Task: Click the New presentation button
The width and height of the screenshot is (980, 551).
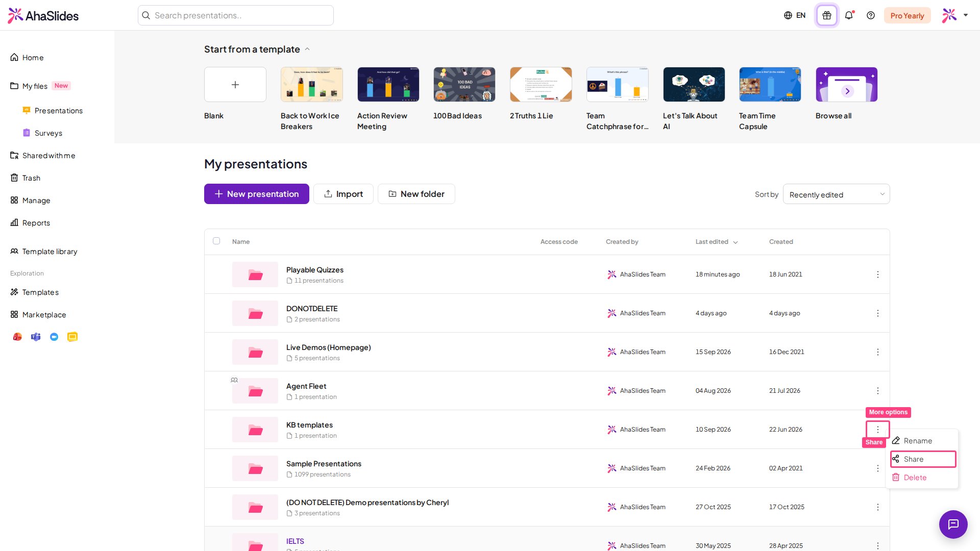Action: point(256,194)
